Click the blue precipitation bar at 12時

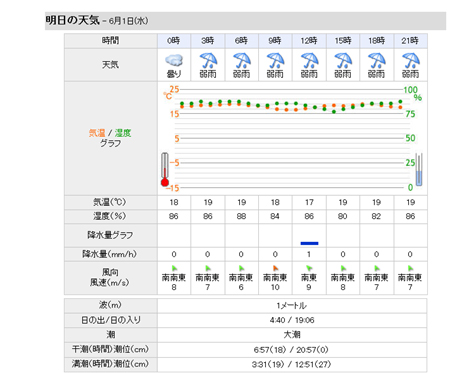309,243
